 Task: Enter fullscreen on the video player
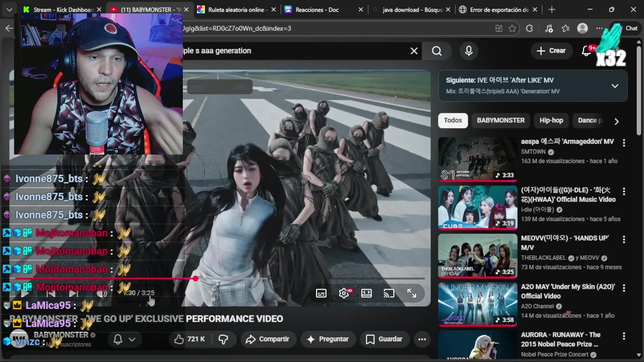(412, 293)
